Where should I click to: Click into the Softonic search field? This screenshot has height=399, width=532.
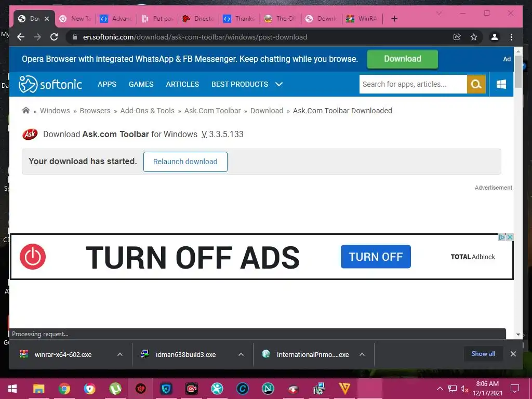point(413,84)
